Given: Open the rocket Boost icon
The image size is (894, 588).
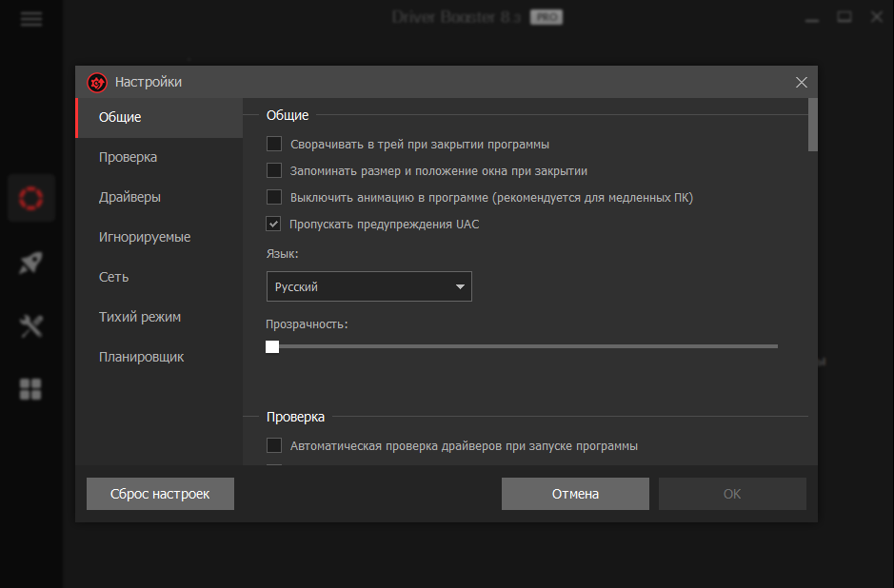Looking at the screenshot, I should point(31,264).
